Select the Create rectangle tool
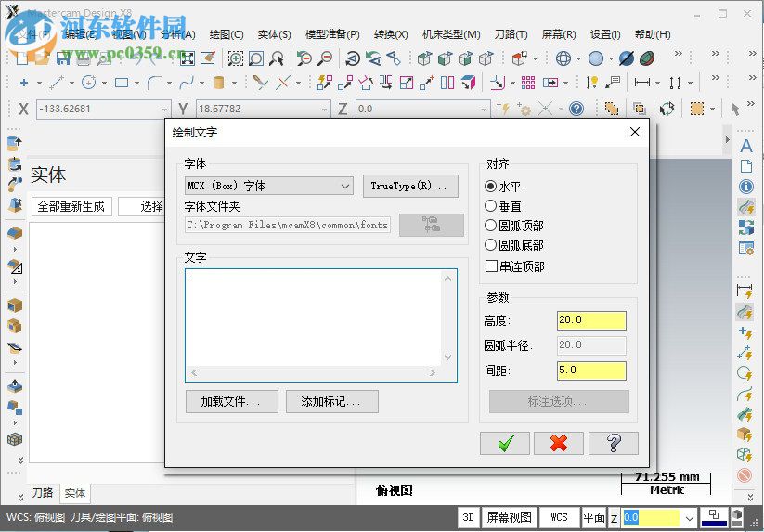Image resolution: width=764 pixels, height=532 pixels. coord(122,83)
